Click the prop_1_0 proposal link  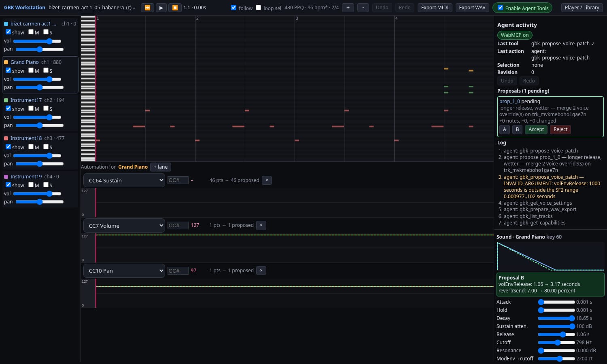tap(509, 102)
